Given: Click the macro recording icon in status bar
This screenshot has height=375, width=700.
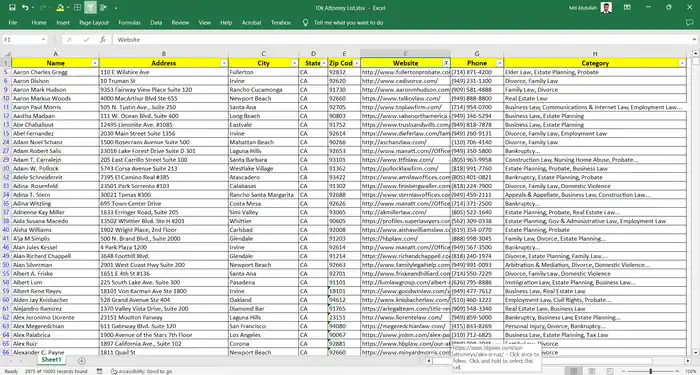Looking at the screenshot, I should [100, 371].
